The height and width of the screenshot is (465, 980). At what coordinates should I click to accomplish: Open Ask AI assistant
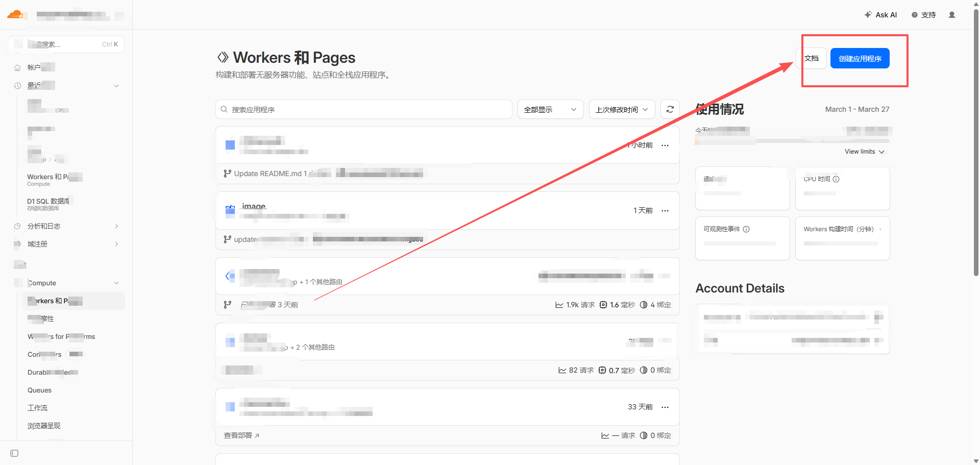[x=880, y=15]
